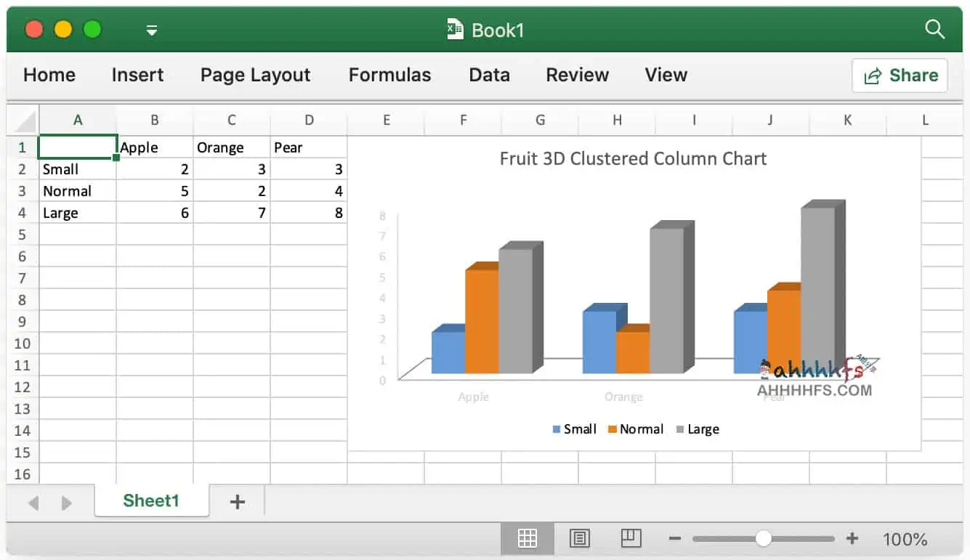Switch to the Insert ribbon tab
970x560 pixels.
tap(137, 75)
